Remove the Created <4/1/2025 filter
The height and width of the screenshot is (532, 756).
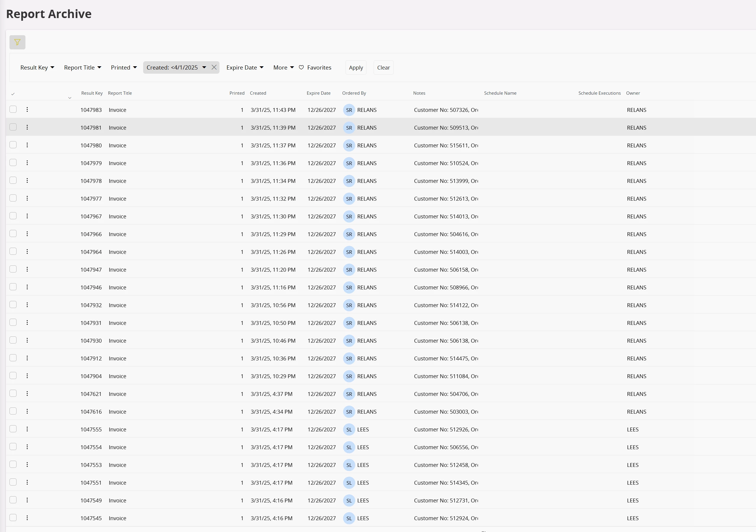[214, 67]
